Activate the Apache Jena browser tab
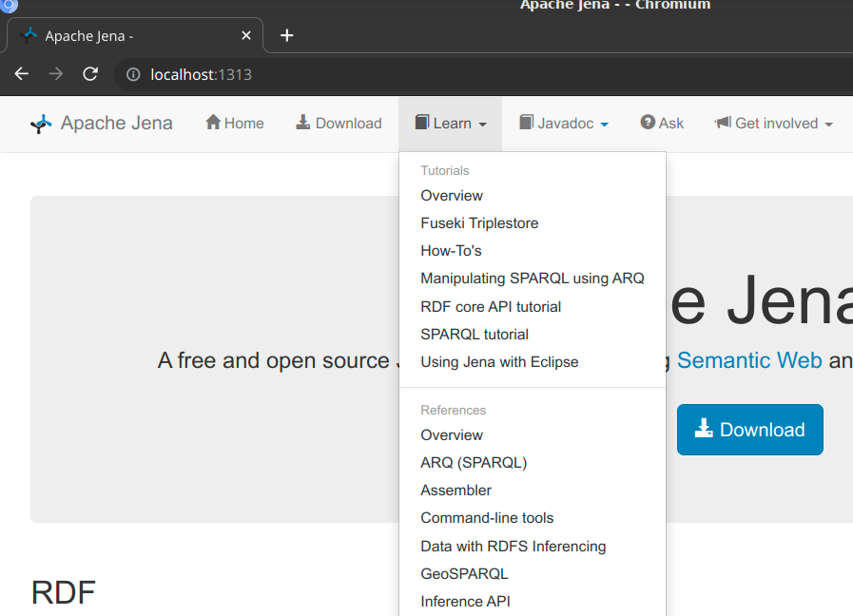Viewport: 853px width, 616px height. (x=135, y=36)
